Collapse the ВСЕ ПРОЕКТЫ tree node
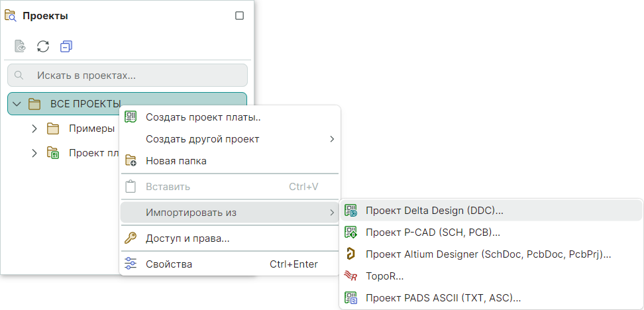Viewport: 644px width, 310px height. pyautogui.click(x=17, y=104)
